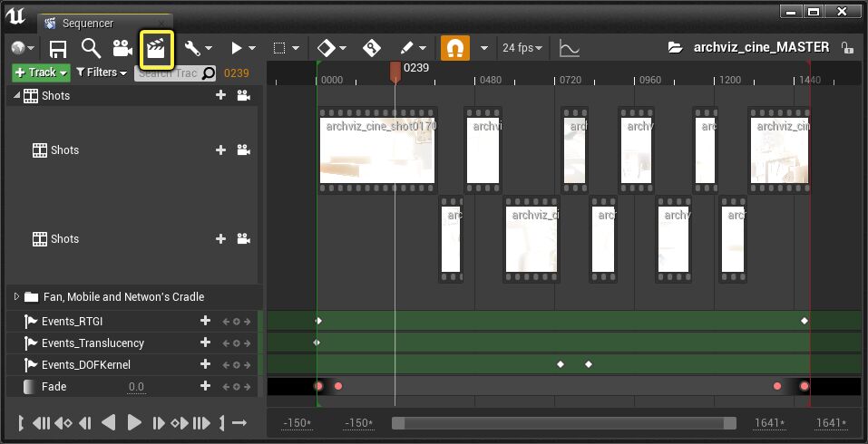Toggle the orange snapping magnet
Image resolution: width=868 pixels, height=444 pixels.
454,48
